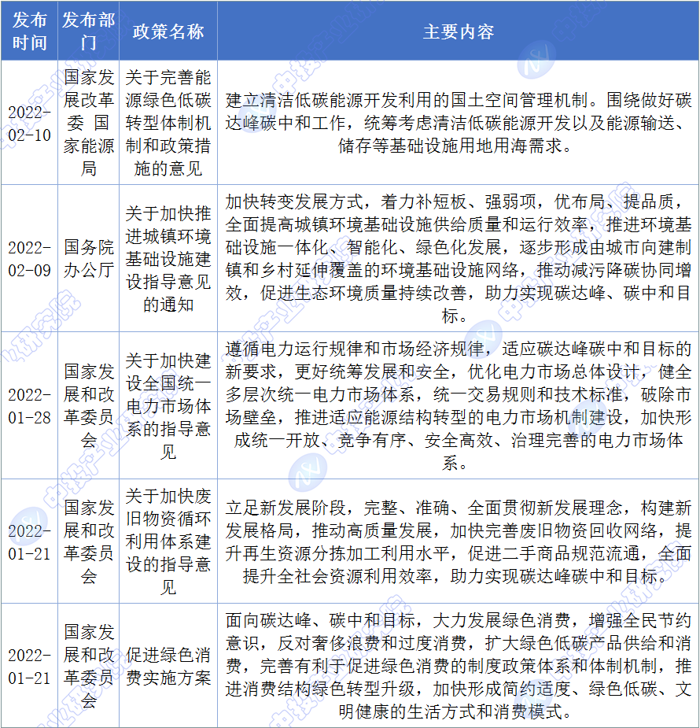Click the 发布时间 column header
This screenshot has height=728, width=700.
click(x=29, y=31)
